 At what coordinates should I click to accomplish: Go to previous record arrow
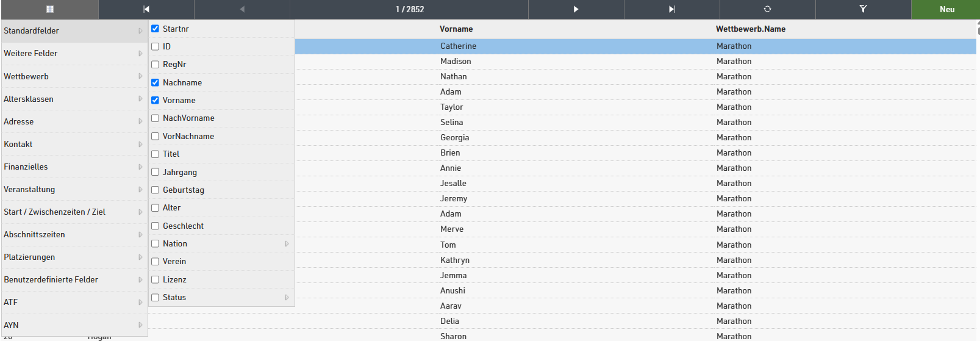pyautogui.click(x=242, y=9)
